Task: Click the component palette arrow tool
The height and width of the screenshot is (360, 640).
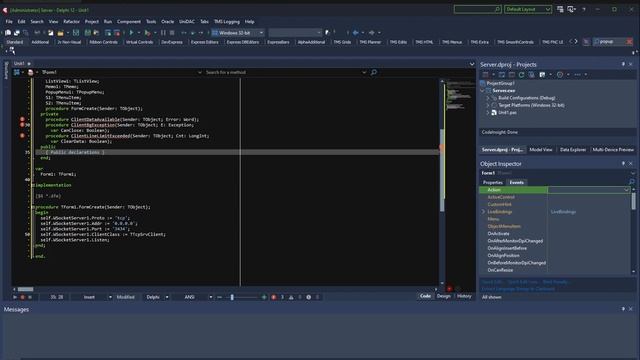Action: tap(12, 51)
